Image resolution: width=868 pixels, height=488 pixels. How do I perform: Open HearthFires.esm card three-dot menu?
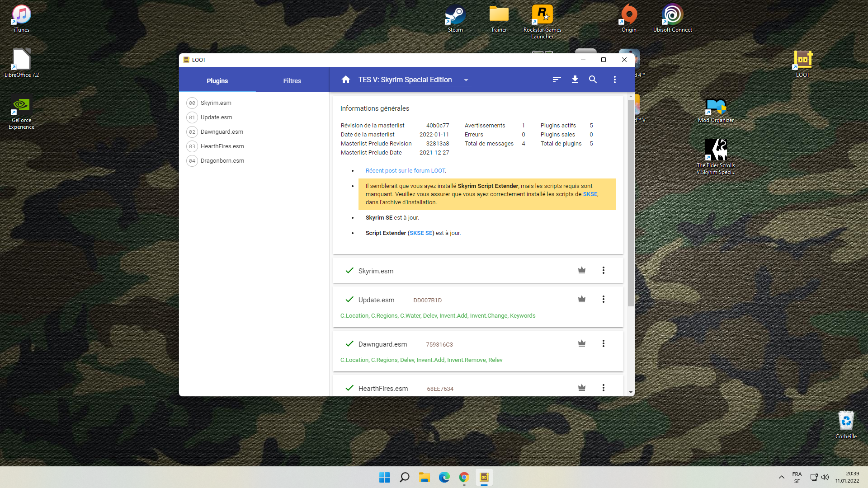point(603,388)
